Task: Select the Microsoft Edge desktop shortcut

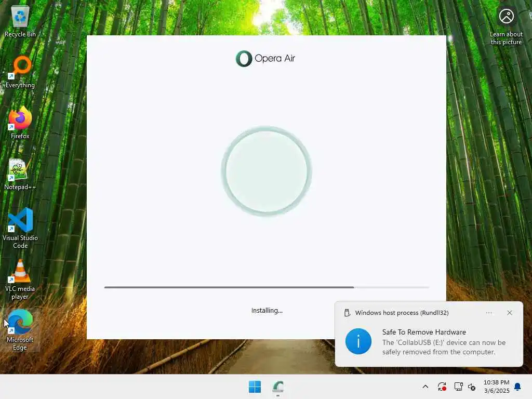Action: point(20,330)
